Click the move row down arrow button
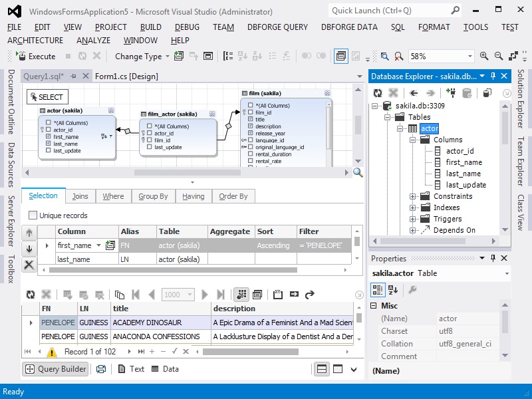This screenshot has height=399, width=532. 29,249
